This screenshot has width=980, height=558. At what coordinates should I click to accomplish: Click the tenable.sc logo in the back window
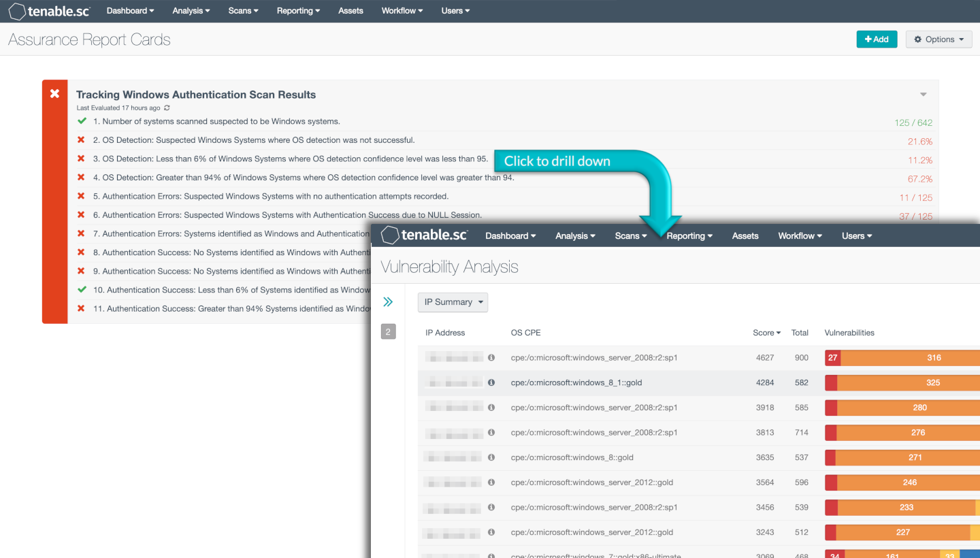pyautogui.click(x=51, y=11)
